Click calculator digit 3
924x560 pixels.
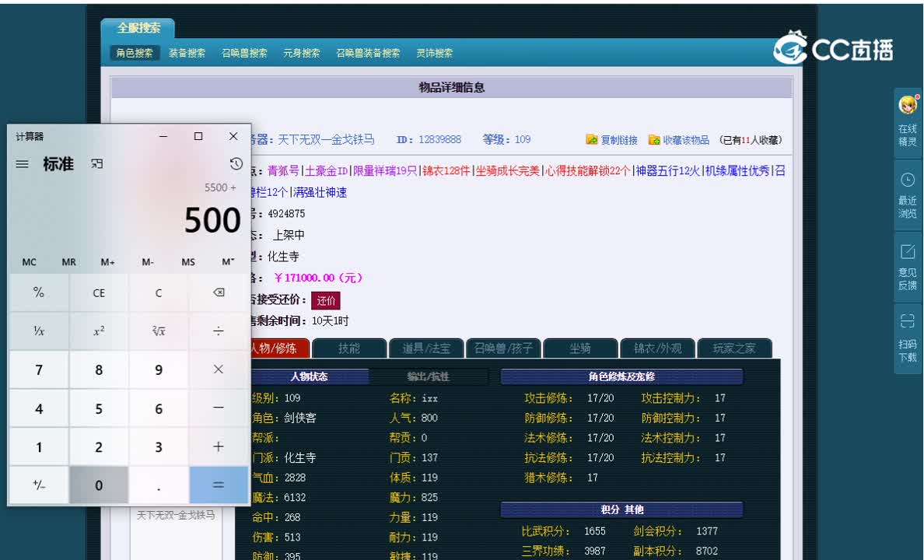(x=159, y=446)
